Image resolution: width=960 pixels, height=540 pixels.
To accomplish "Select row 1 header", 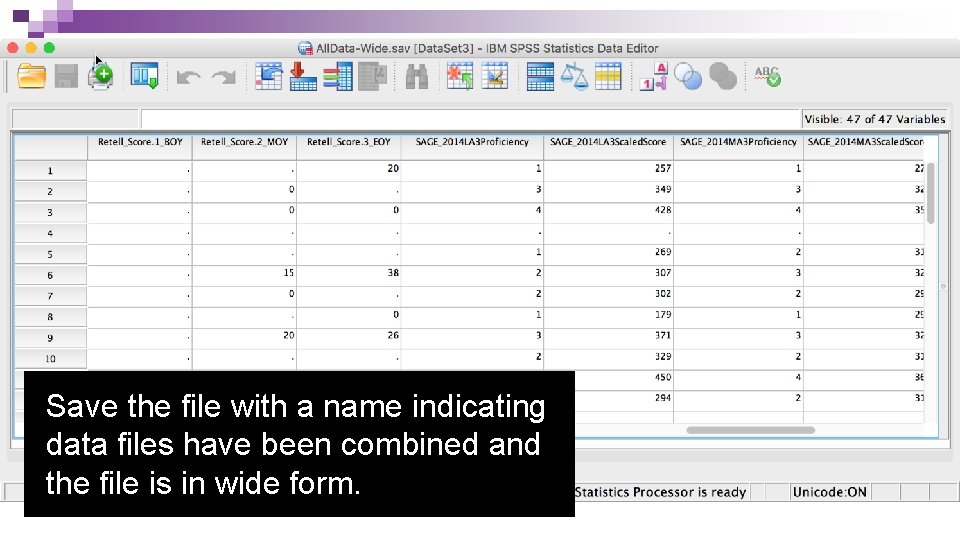I will (50, 170).
